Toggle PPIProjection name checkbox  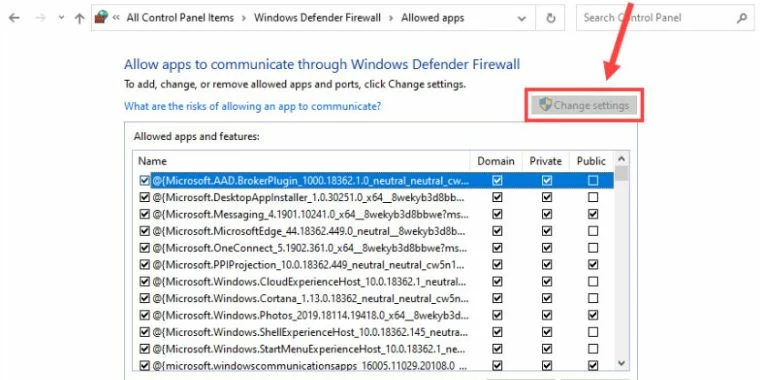tap(144, 265)
